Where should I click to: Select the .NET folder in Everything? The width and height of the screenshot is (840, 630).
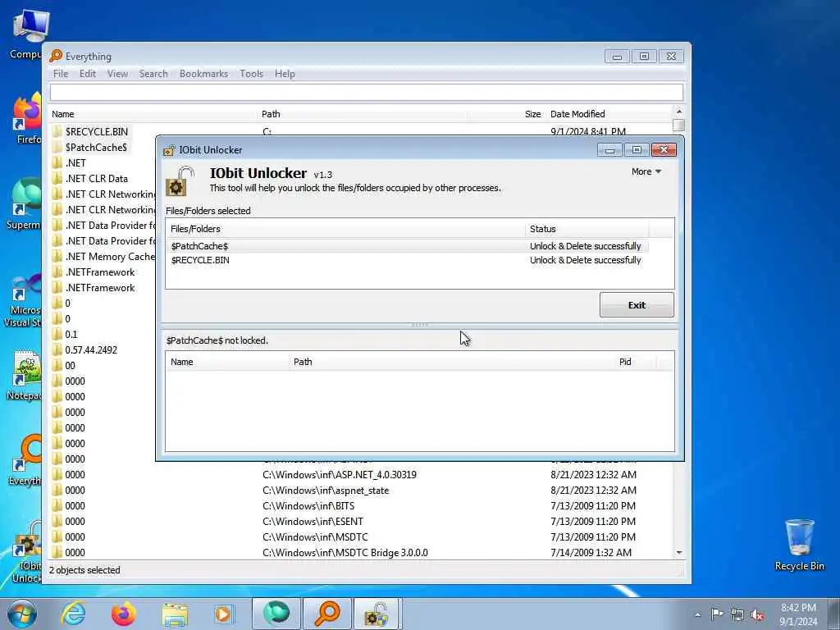[75, 163]
